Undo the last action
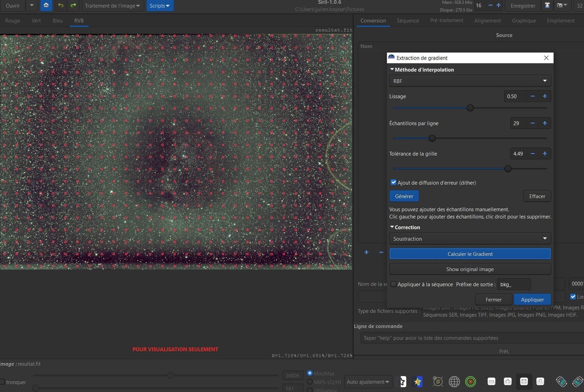The height and width of the screenshot is (392, 584). pos(60,5)
